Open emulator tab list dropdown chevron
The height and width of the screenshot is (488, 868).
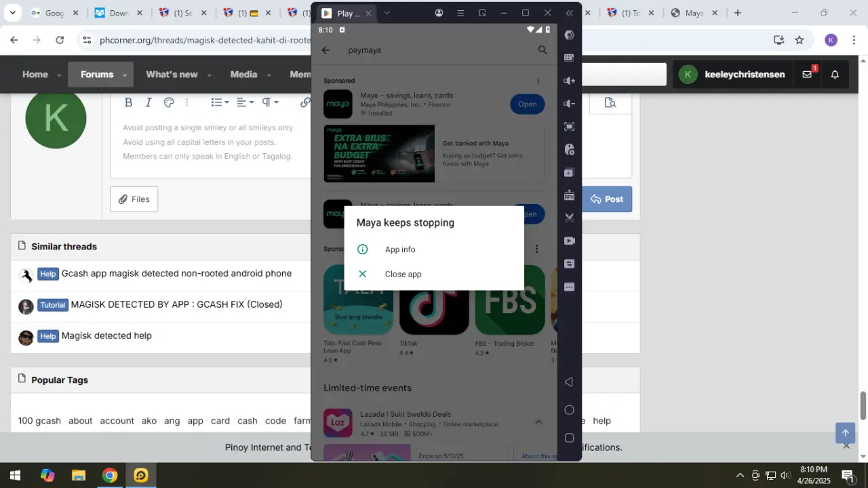point(387,13)
